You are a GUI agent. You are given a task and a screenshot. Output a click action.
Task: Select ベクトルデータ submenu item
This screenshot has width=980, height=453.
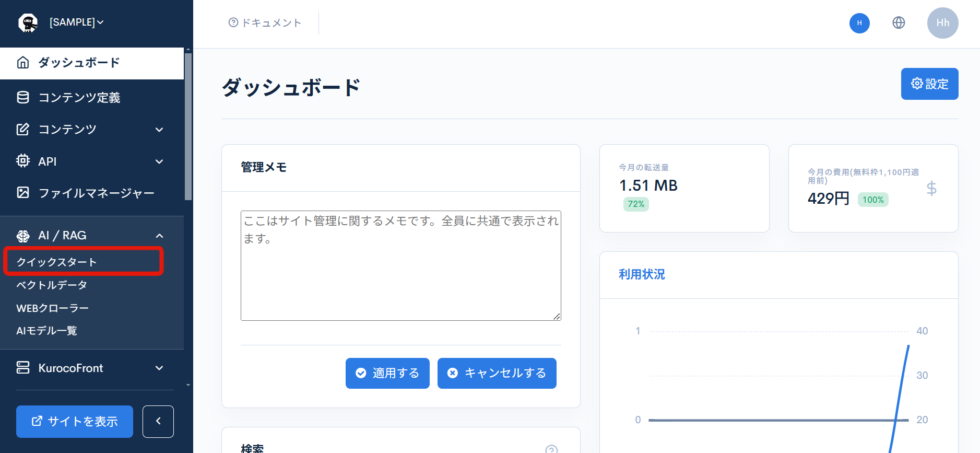[52, 285]
